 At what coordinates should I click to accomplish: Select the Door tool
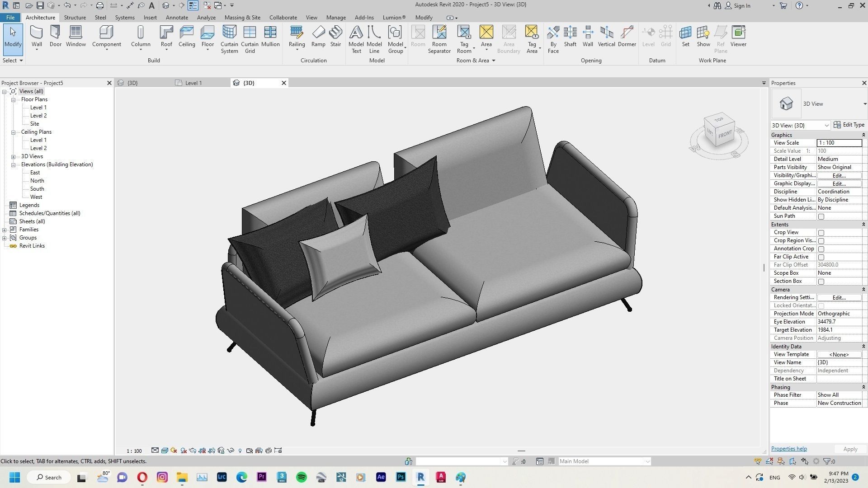pos(55,36)
